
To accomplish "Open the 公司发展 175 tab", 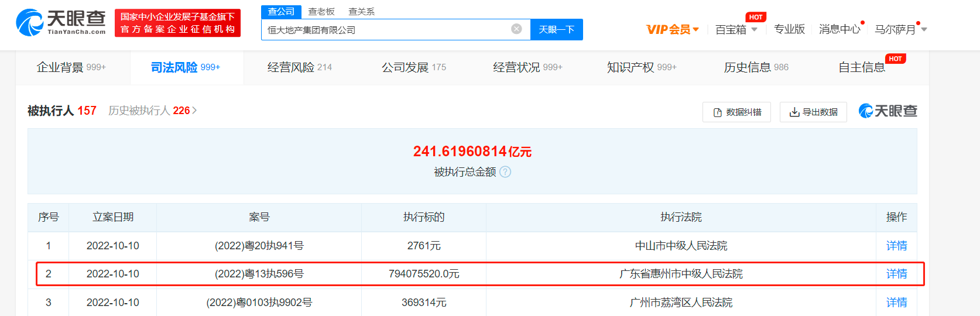I will pos(414,67).
